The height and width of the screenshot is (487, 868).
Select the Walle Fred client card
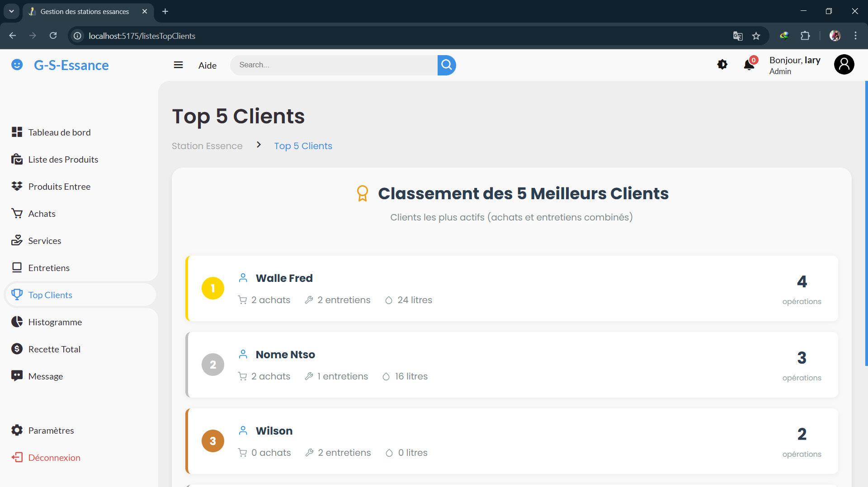click(512, 289)
